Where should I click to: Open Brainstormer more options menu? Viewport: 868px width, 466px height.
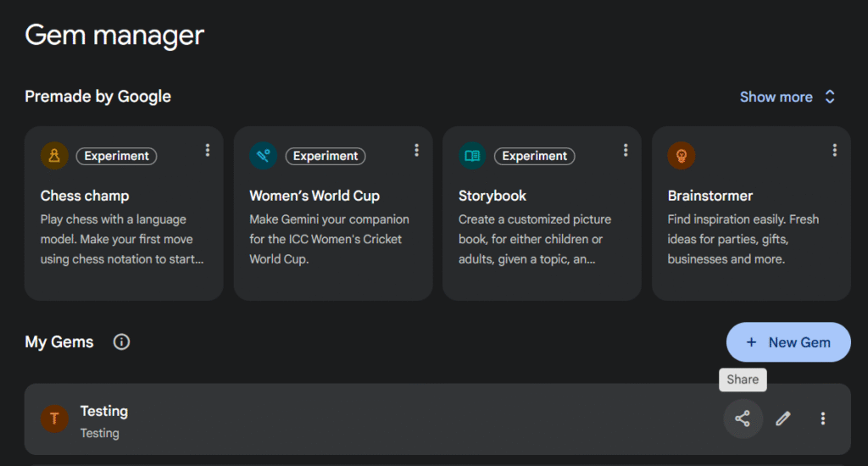(835, 150)
